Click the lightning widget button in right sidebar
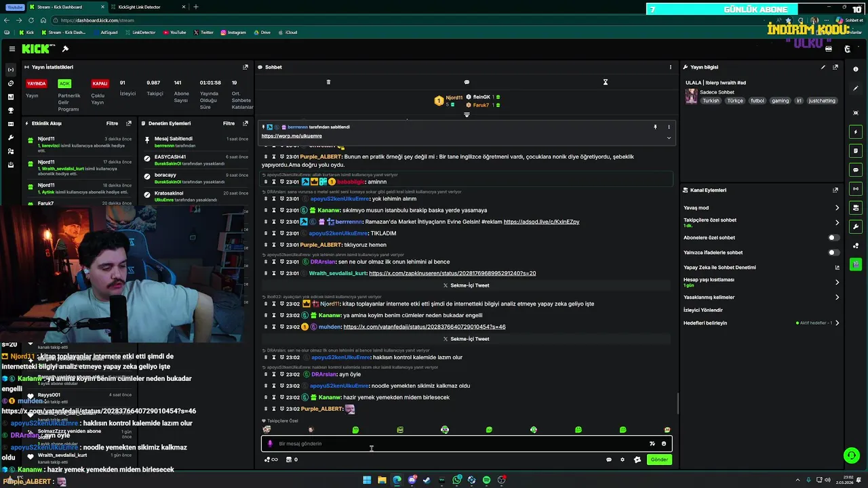This screenshot has width=868, height=488. tap(856, 131)
